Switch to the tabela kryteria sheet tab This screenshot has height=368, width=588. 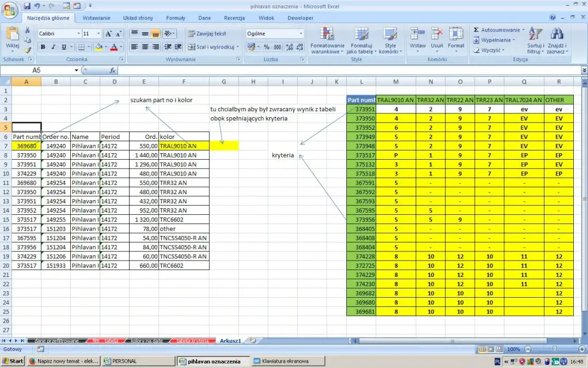click(192, 341)
